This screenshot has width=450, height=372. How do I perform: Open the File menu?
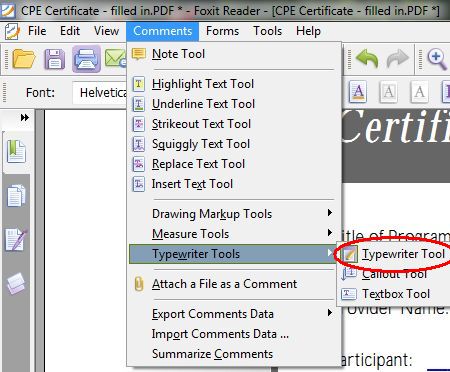coord(37,31)
